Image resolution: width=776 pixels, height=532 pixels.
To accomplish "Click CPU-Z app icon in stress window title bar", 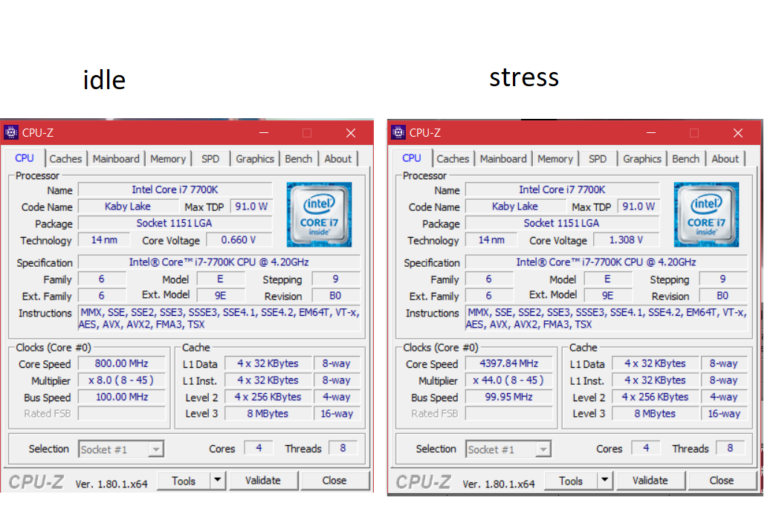I will (398, 133).
